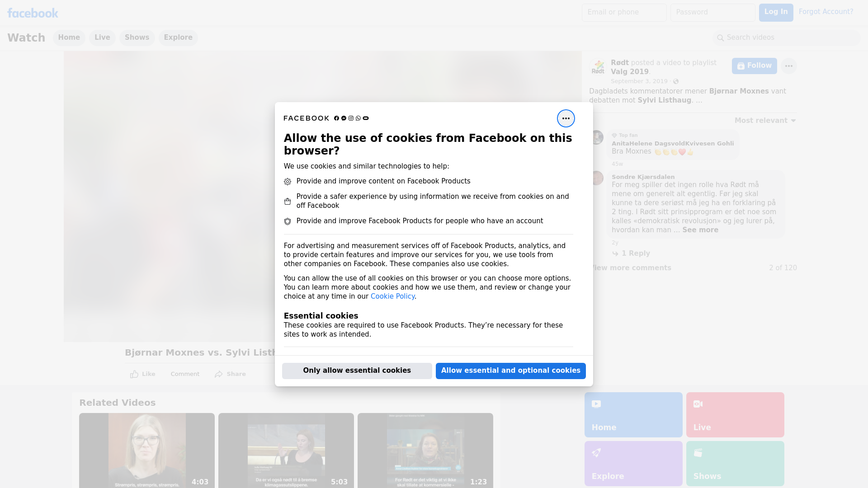Click the Rødt page name link

tap(619, 63)
